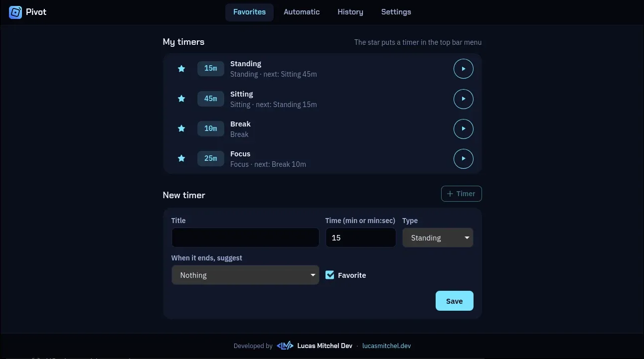Expand the 'When it ends, suggest' dropdown
644x359 pixels.
tap(245, 275)
